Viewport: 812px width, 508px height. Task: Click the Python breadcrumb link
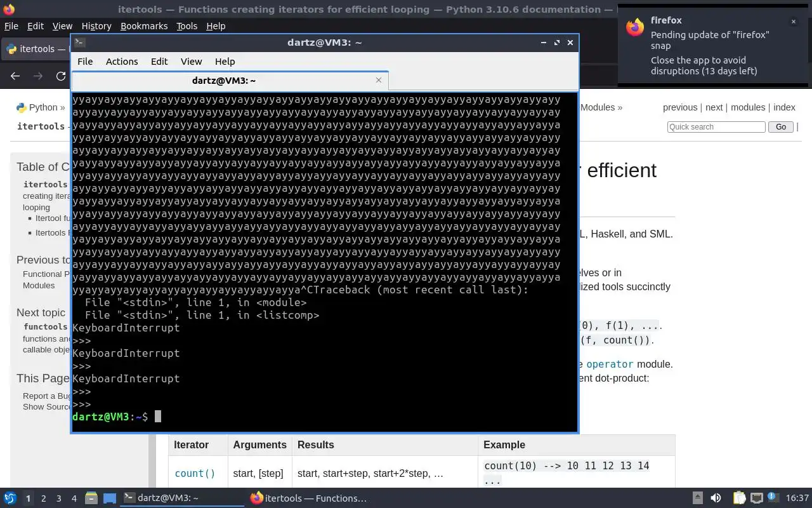tap(43, 107)
